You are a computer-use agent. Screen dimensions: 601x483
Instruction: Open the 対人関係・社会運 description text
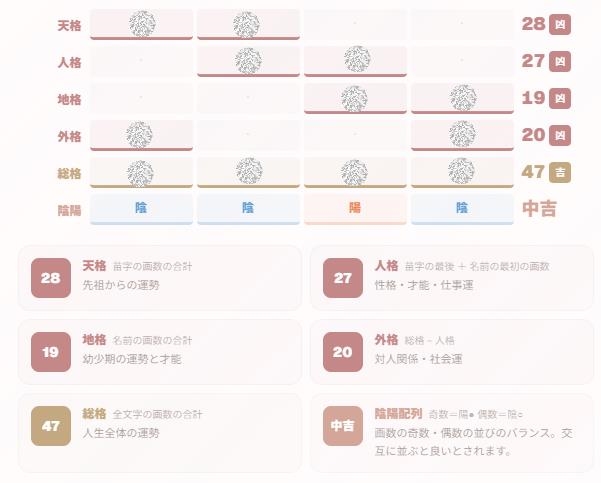tap(419, 359)
